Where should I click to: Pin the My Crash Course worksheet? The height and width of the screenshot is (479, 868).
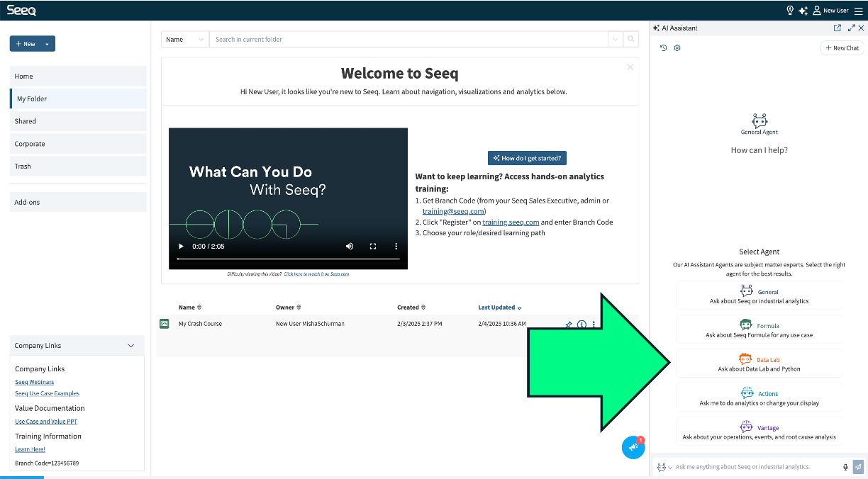click(569, 324)
